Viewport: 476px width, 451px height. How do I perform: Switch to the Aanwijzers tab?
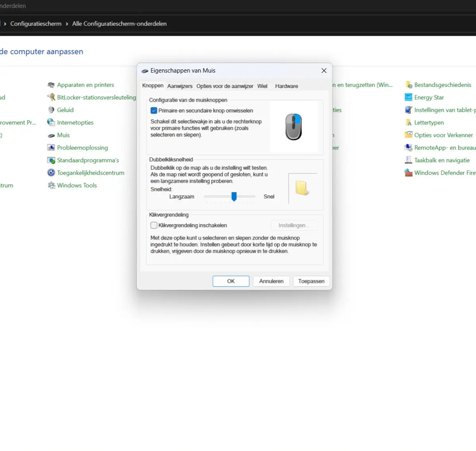180,86
